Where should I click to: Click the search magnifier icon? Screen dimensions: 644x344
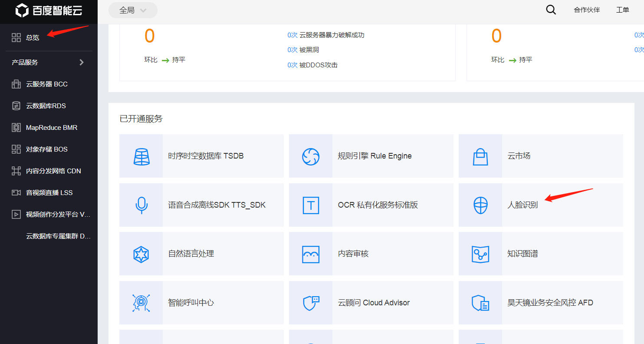[551, 10]
